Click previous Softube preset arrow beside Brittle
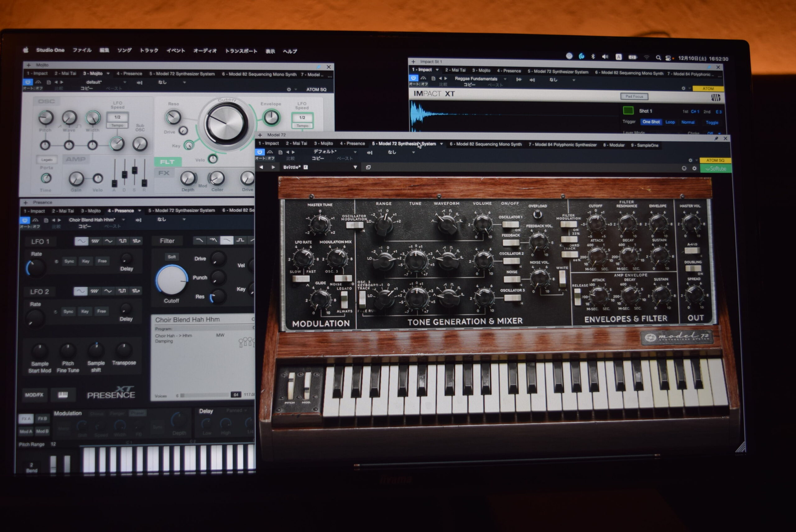 coord(261,167)
